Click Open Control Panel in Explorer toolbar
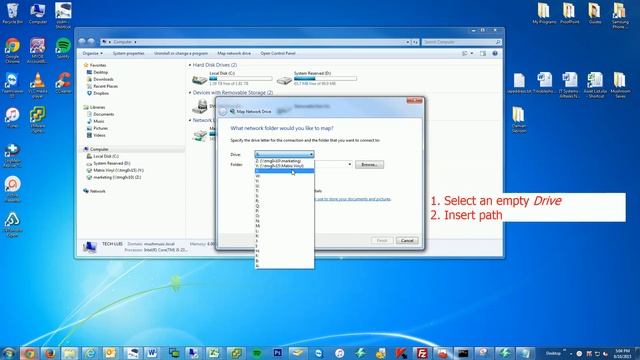640x360 pixels. click(x=278, y=53)
